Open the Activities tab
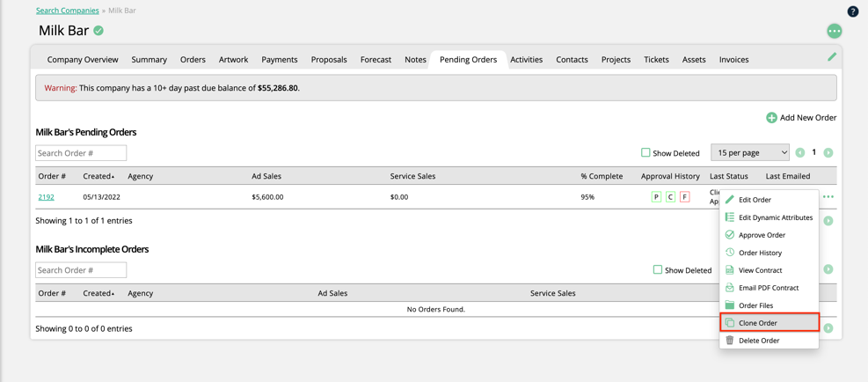This screenshot has height=382, width=868. pyautogui.click(x=527, y=59)
